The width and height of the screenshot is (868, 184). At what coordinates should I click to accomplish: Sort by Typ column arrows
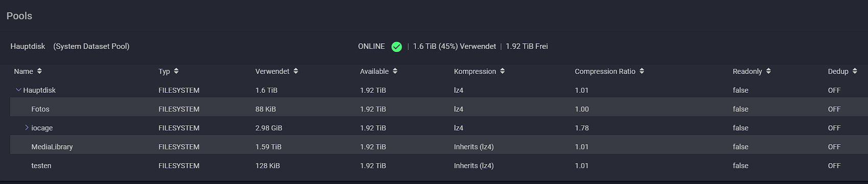pyautogui.click(x=176, y=71)
